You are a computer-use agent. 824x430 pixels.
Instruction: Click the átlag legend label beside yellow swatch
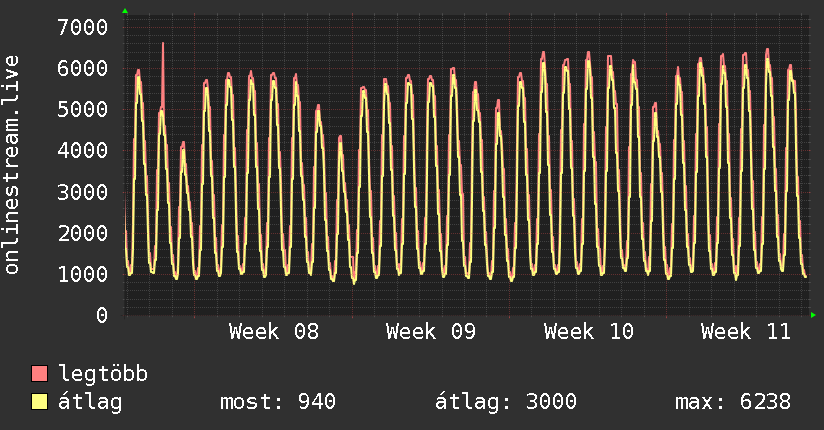tap(90, 402)
